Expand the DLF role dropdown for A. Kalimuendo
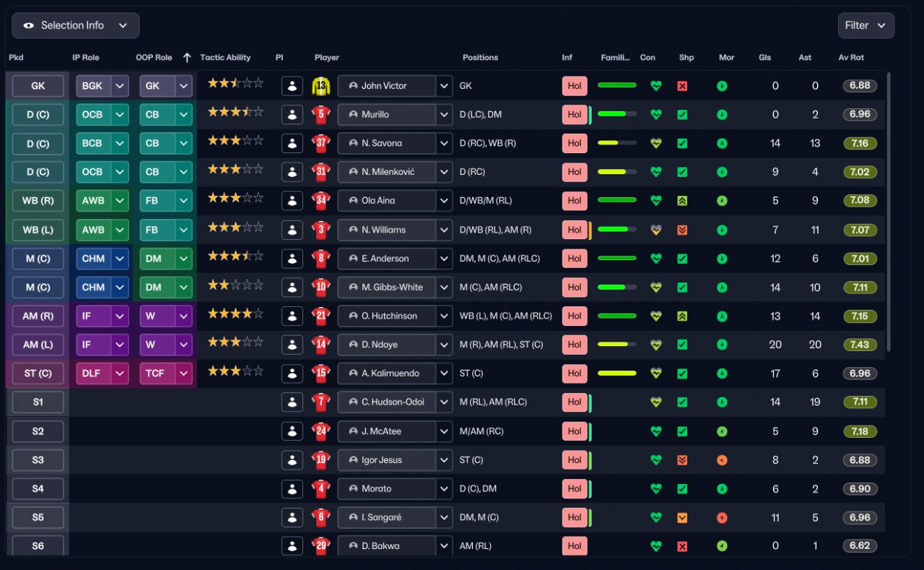 click(120, 373)
